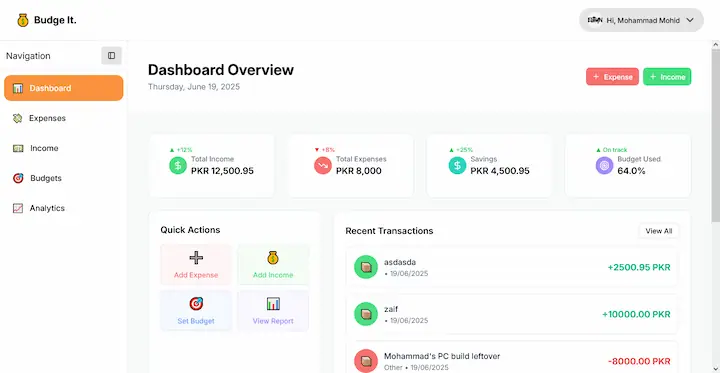Click the Set Budget quick action tile

click(x=196, y=311)
